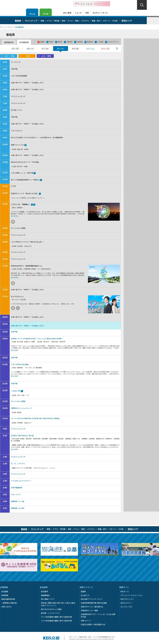Select date tab 8/11 (日)
This screenshot has width=159, height=644.
pos(105,48)
